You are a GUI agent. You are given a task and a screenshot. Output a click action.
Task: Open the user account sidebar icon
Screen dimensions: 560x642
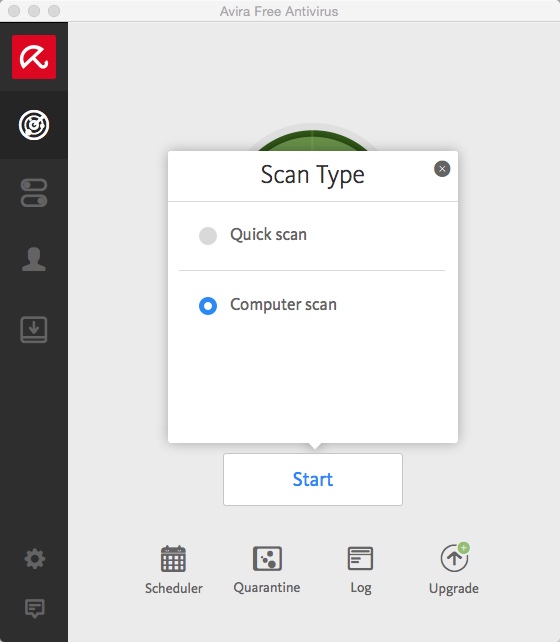(x=34, y=259)
